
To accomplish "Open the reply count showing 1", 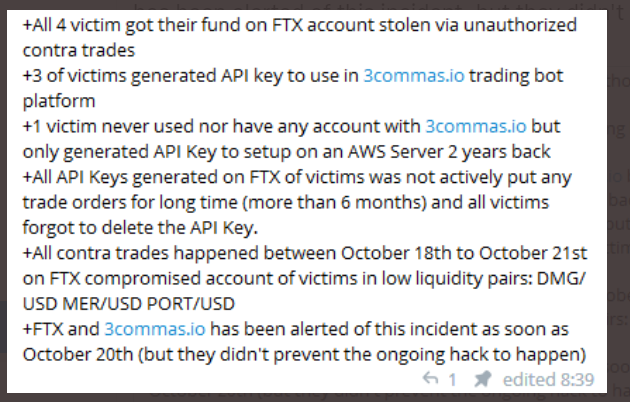I will (x=451, y=380).
